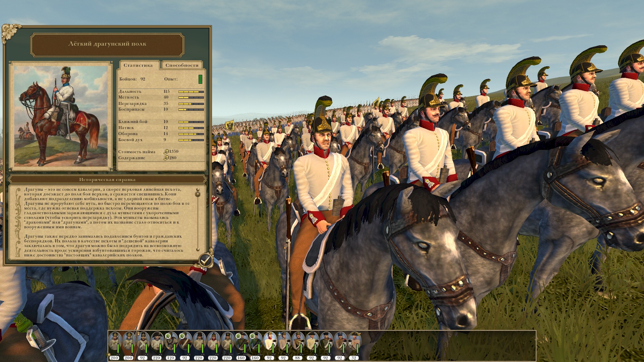Click the Боевой дух value 9
Screen dimensions: 644x362
[x=165, y=140]
